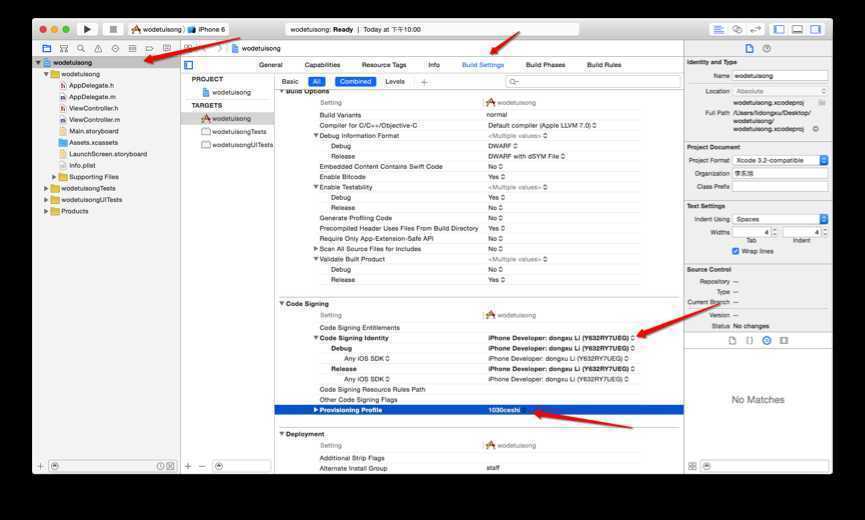Viewport: 865px width, 520px height.
Task: Collapse the Code Signing Identity setting
Action: pyautogui.click(x=316, y=338)
